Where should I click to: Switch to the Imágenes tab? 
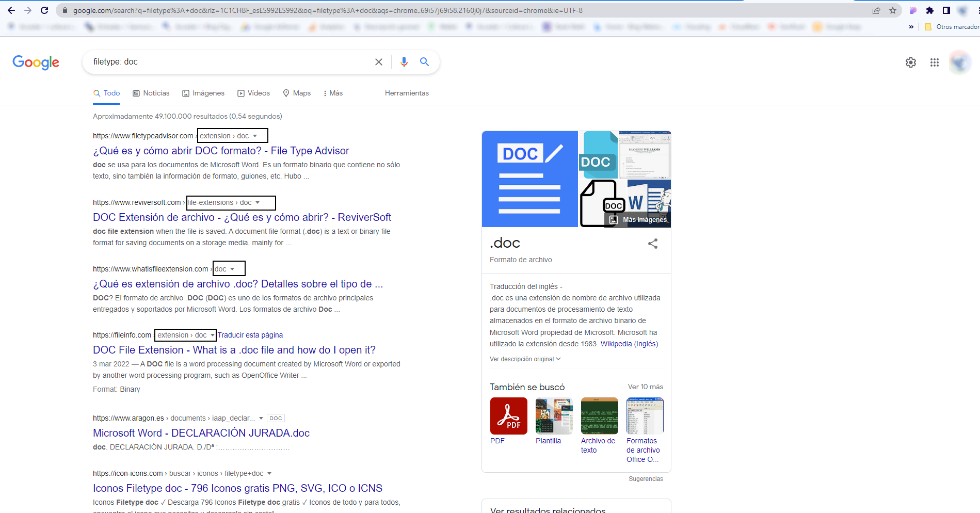click(x=203, y=93)
